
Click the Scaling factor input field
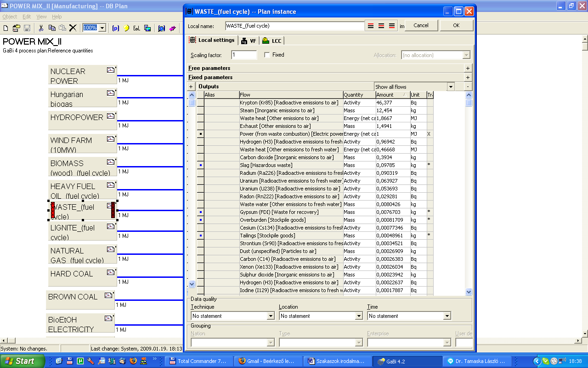(x=244, y=55)
